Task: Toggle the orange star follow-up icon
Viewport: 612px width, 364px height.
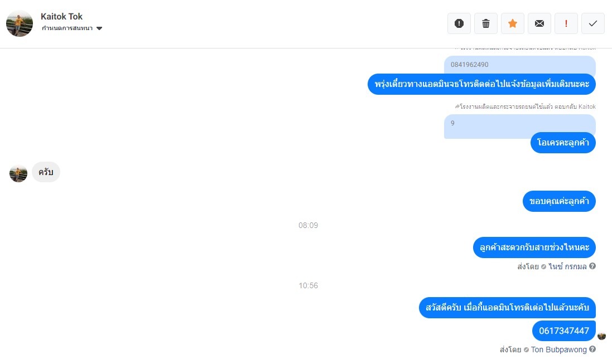Action: [x=513, y=23]
